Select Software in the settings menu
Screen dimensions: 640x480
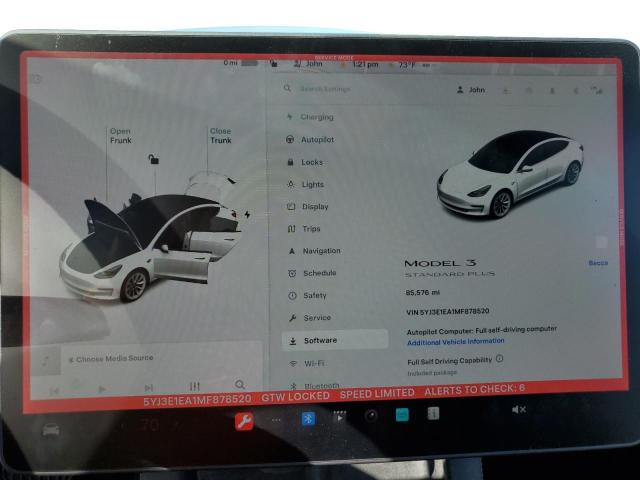pyautogui.click(x=320, y=340)
